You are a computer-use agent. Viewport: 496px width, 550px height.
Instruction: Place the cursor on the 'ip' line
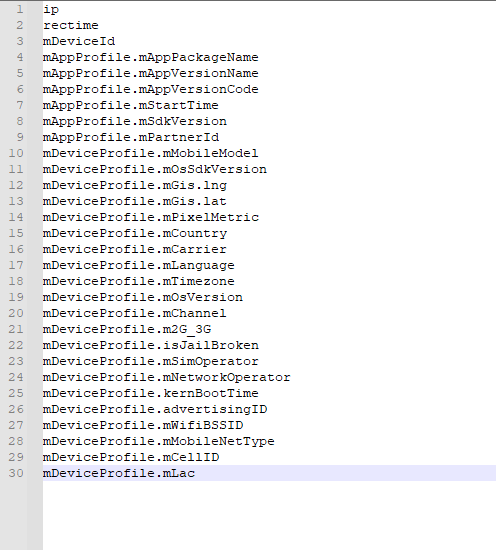[x=51, y=9]
